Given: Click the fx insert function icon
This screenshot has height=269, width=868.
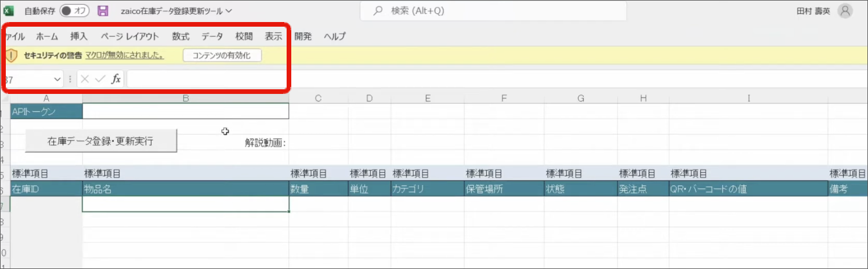Looking at the screenshot, I should pos(116,79).
